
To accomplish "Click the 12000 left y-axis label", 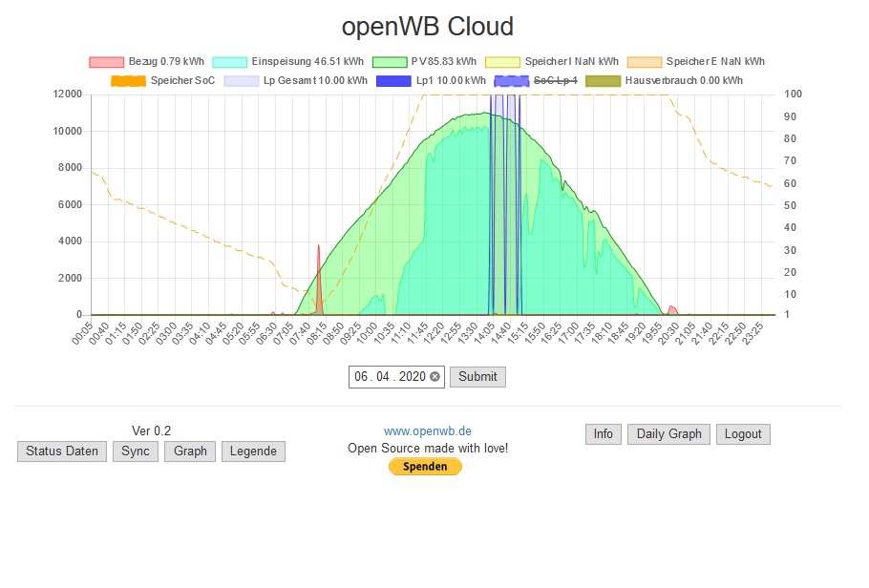I will (68, 94).
